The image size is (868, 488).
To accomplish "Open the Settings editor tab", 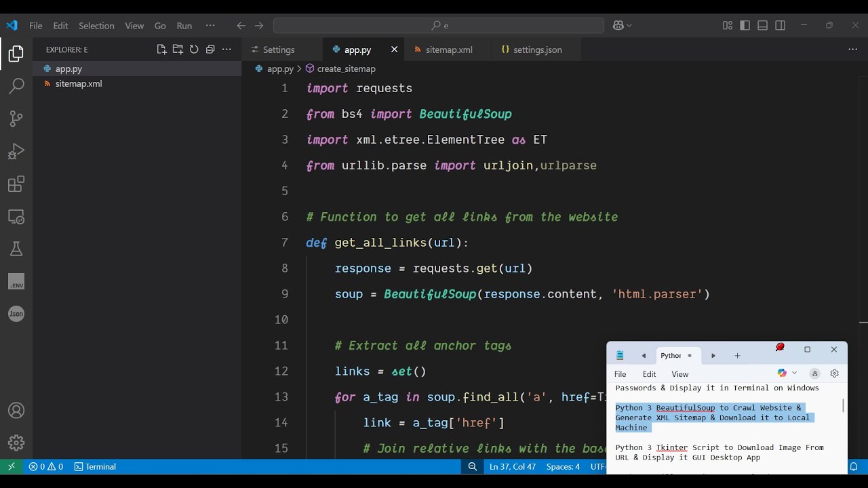I will pos(279,49).
